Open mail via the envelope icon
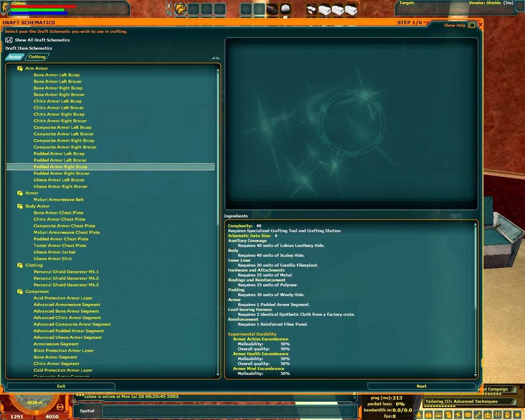The height and width of the screenshot is (420, 525). 468,415
